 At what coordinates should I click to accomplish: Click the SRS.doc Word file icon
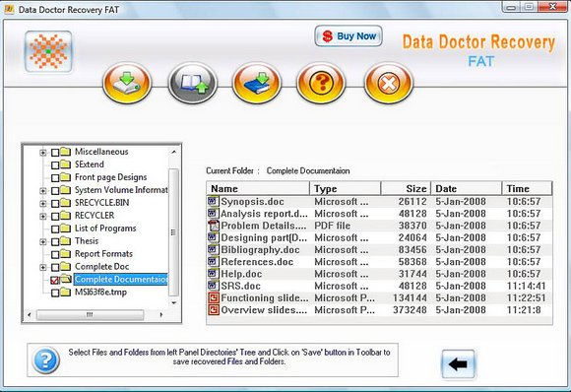(213, 286)
